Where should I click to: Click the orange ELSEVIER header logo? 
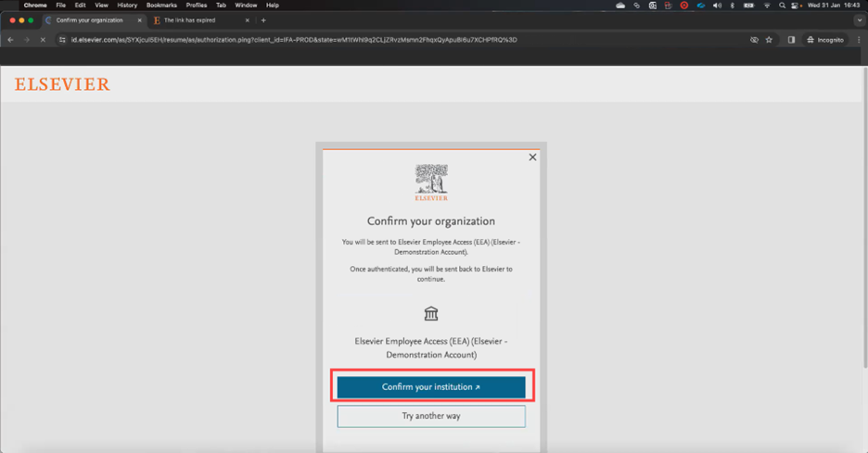[x=62, y=84]
